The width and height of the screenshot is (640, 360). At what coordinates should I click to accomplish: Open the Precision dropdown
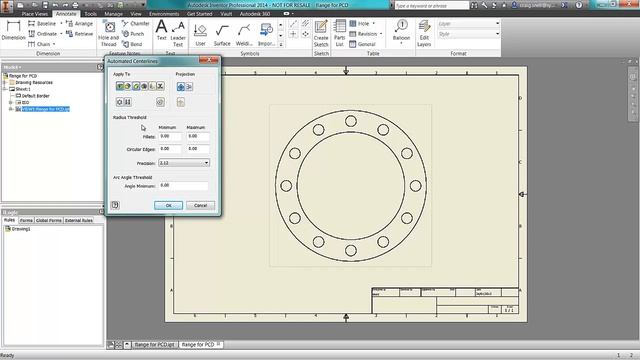184,163
